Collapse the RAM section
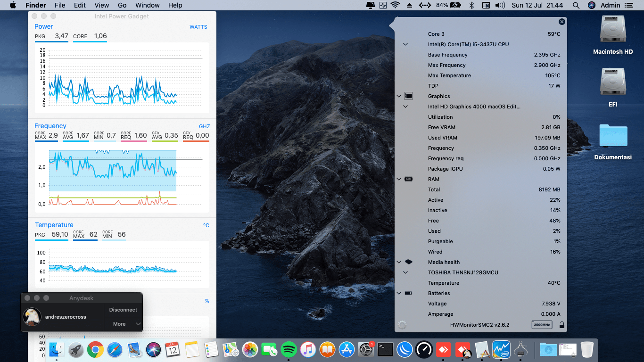644x362 pixels. click(x=399, y=179)
